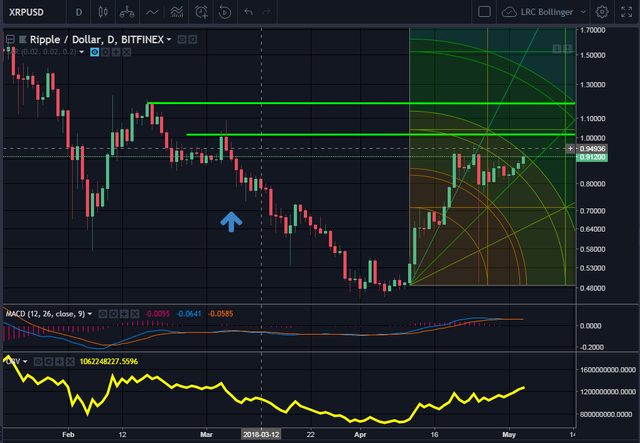
Task: Collapse the main chart legend
Action: click(x=10, y=40)
